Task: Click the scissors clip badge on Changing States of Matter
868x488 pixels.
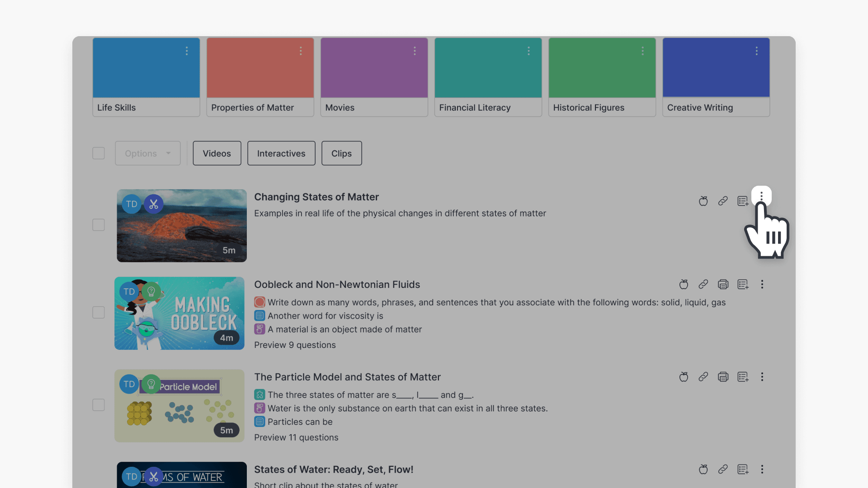Action: point(154,204)
